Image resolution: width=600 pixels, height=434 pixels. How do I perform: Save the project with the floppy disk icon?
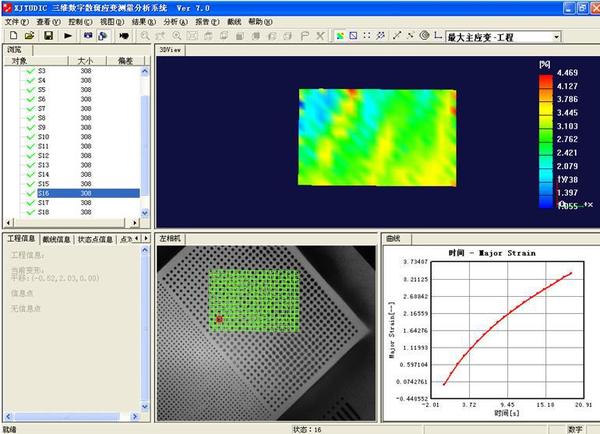coord(49,36)
